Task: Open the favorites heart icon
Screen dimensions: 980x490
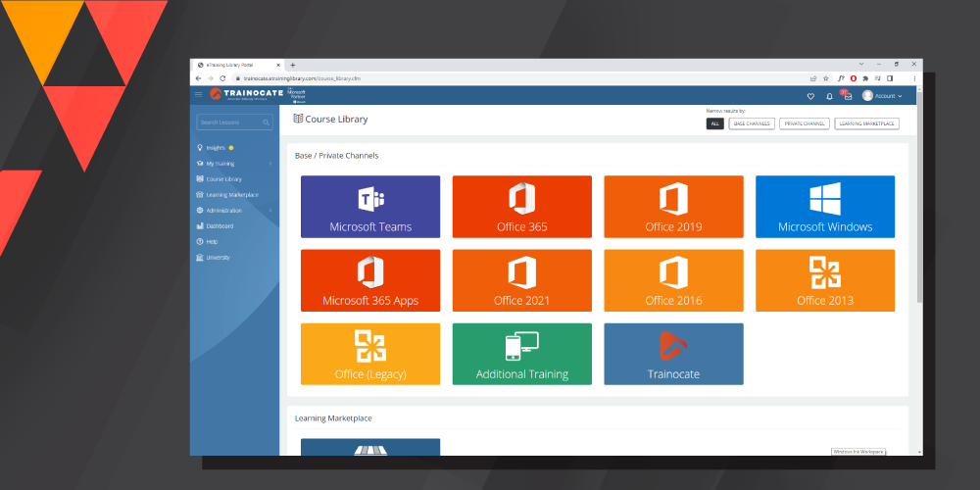Action: [811, 96]
